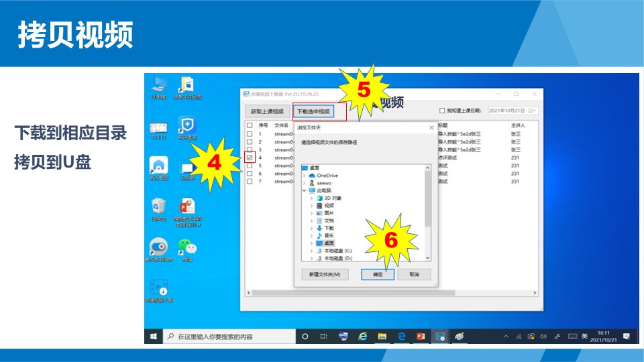Expand the OneDrive tree node
The width and height of the screenshot is (644, 362).
coord(305,176)
